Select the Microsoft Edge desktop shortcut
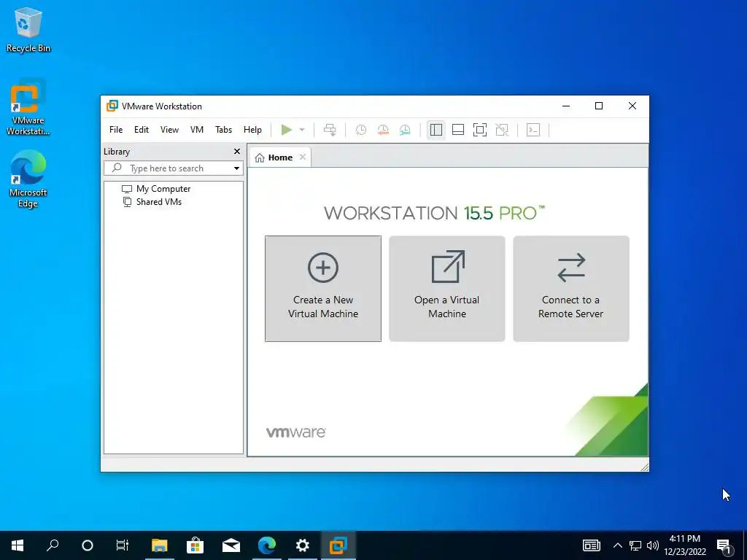Screen dimensions: 747x560 (28, 179)
